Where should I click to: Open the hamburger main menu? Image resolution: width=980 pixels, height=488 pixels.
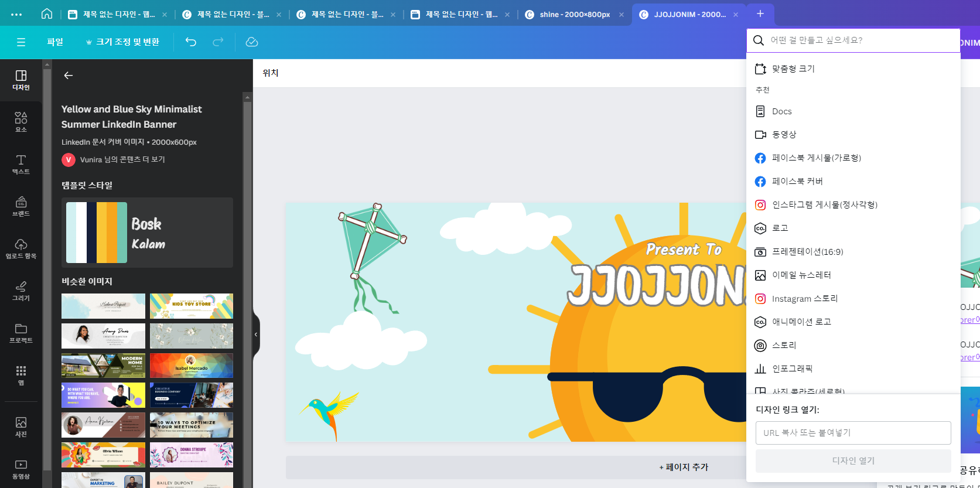coord(21,42)
